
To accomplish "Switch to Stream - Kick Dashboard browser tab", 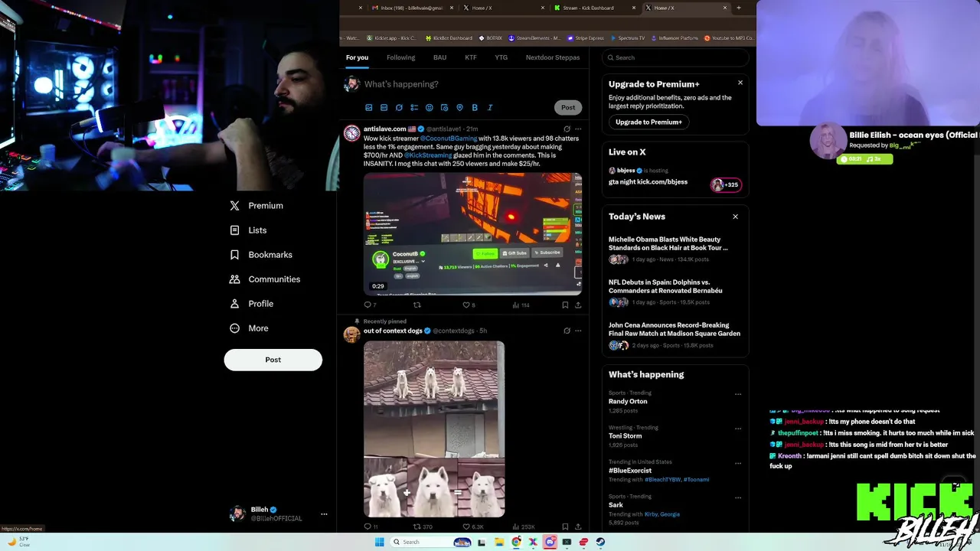I will 595,8.
